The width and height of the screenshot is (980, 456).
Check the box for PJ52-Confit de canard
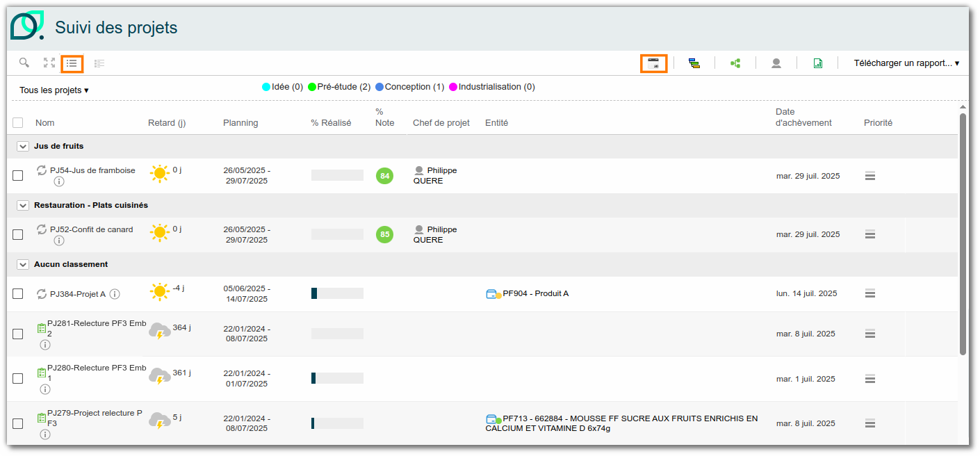[x=18, y=235]
